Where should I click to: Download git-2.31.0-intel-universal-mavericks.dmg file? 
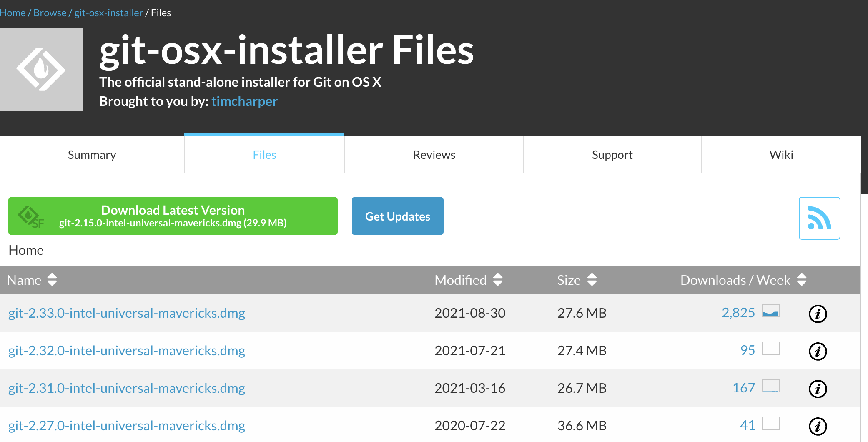click(x=127, y=388)
